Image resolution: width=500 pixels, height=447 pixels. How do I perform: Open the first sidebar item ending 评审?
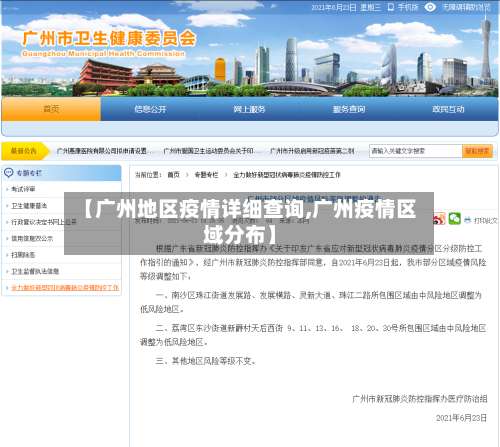point(23,189)
